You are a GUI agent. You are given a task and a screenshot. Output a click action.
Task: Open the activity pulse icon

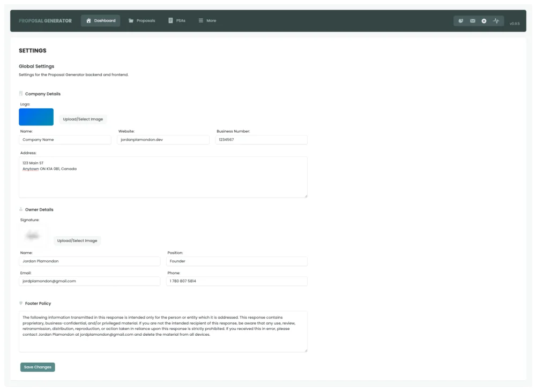[x=496, y=21]
